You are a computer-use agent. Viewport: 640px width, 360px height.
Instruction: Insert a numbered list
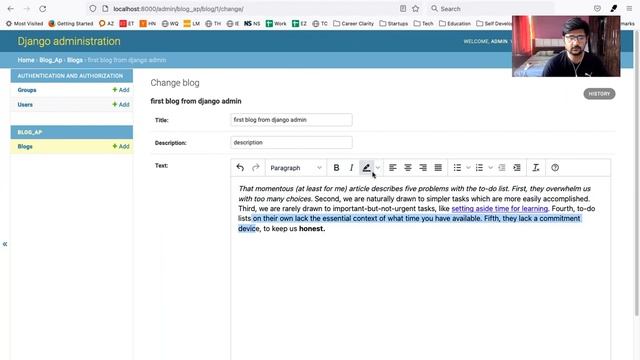coord(479,168)
